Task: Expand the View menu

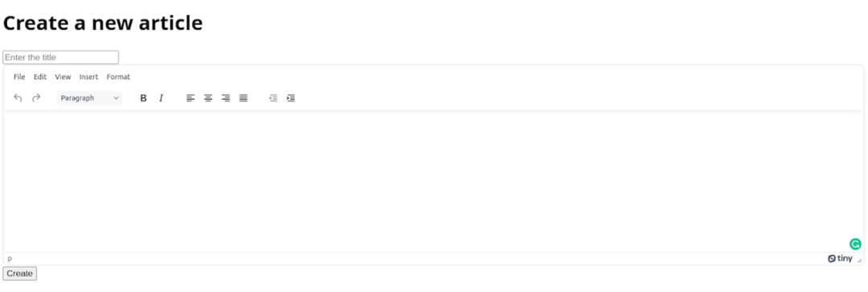Action: pos(63,77)
